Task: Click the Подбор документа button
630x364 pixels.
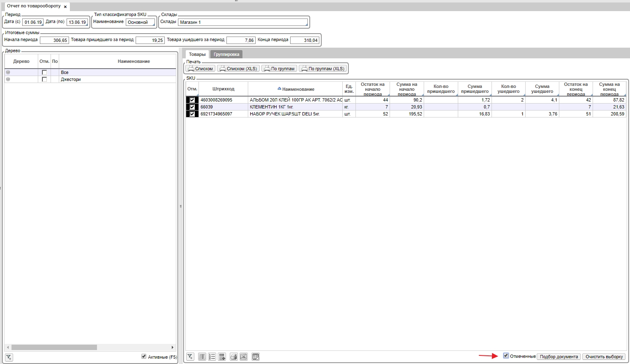Action: 558,357
